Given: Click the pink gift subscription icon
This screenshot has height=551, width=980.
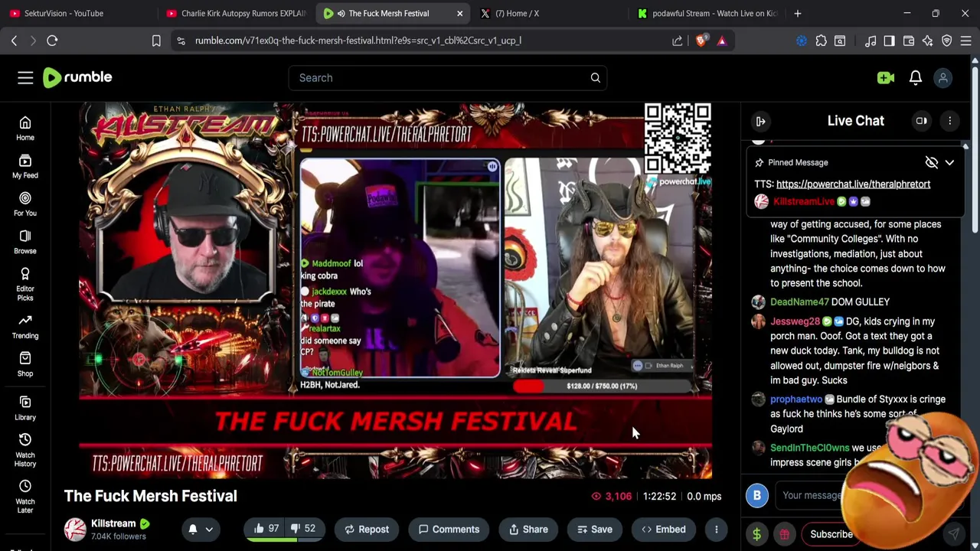Looking at the screenshot, I should click(784, 534).
